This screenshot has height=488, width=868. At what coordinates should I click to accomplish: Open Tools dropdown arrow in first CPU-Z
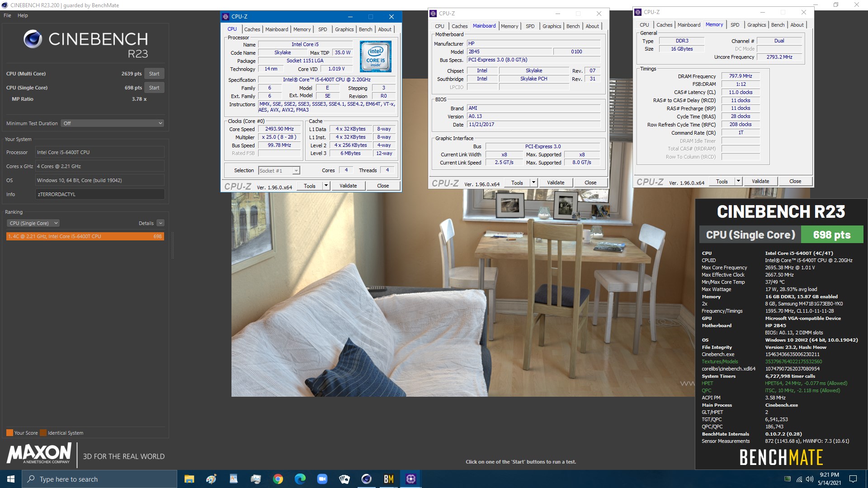[326, 186]
